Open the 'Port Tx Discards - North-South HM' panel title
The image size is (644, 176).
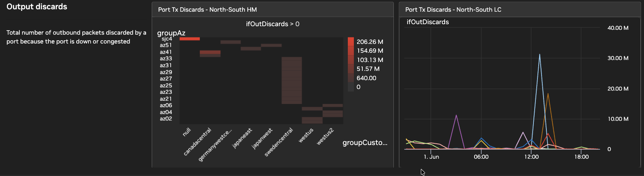(207, 10)
